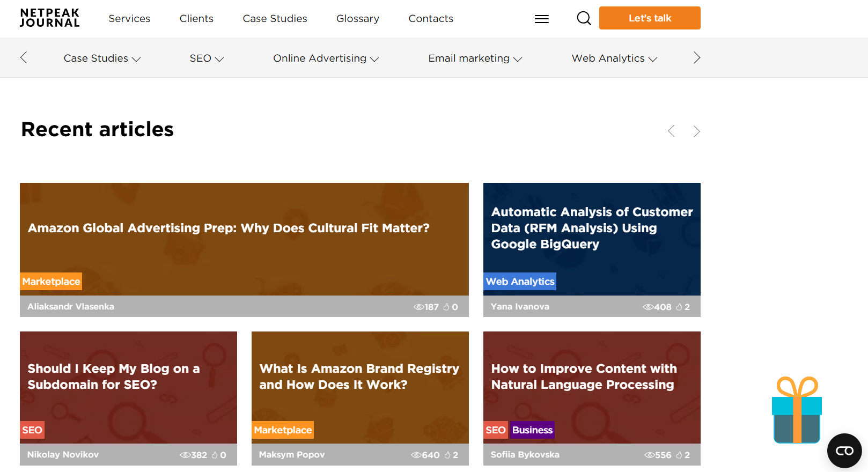Like the RFM Analysis BigQuery article
The image size is (868, 472).
(x=679, y=307)
